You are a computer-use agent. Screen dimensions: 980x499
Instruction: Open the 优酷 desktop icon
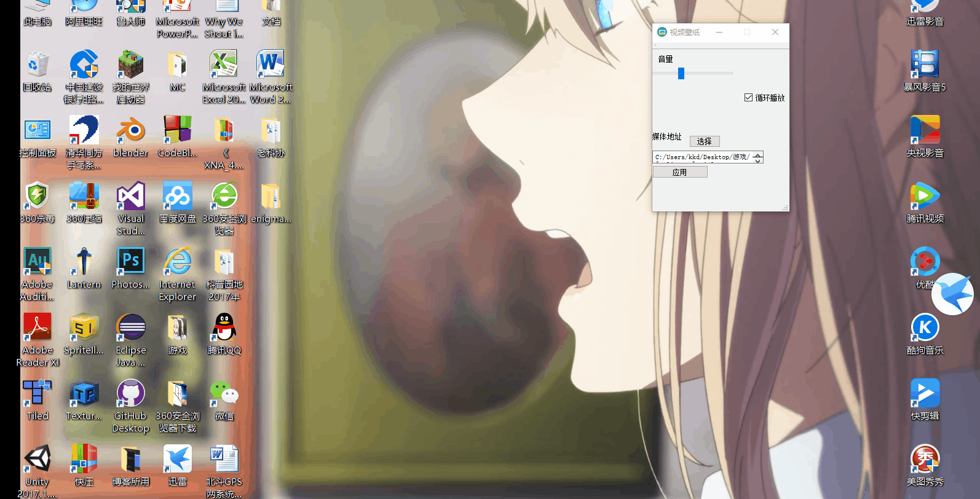(x=925, y=261)
